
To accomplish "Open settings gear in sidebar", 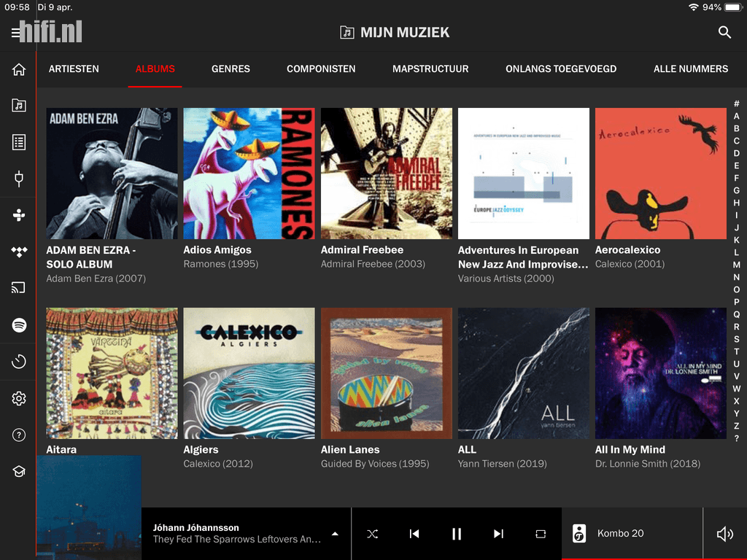I will click(x=18, y=398).
